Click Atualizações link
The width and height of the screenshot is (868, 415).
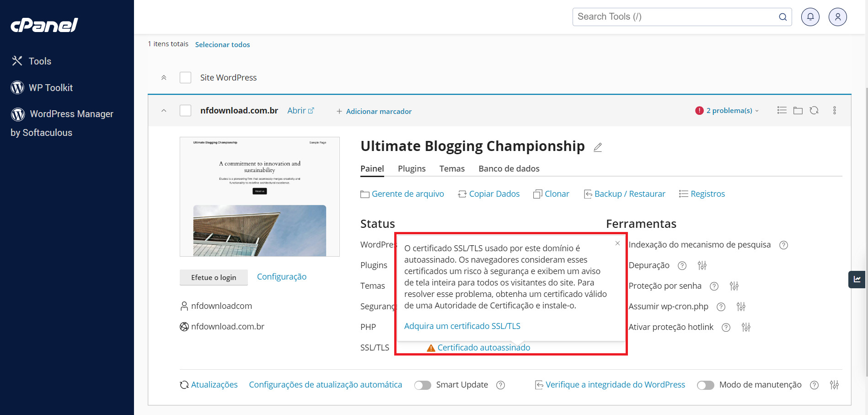click(x=209, y=385)
